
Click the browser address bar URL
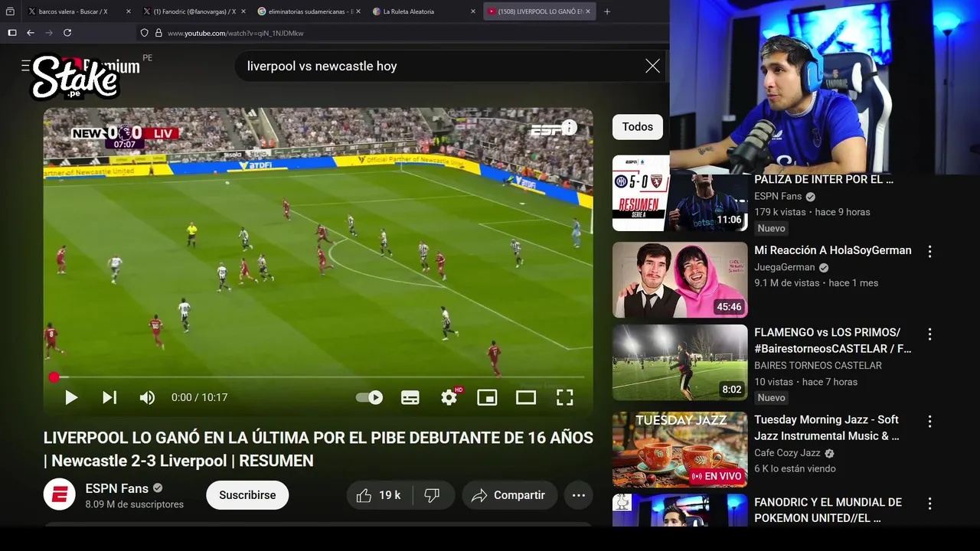pyautogui.click(x=236, y=33)
